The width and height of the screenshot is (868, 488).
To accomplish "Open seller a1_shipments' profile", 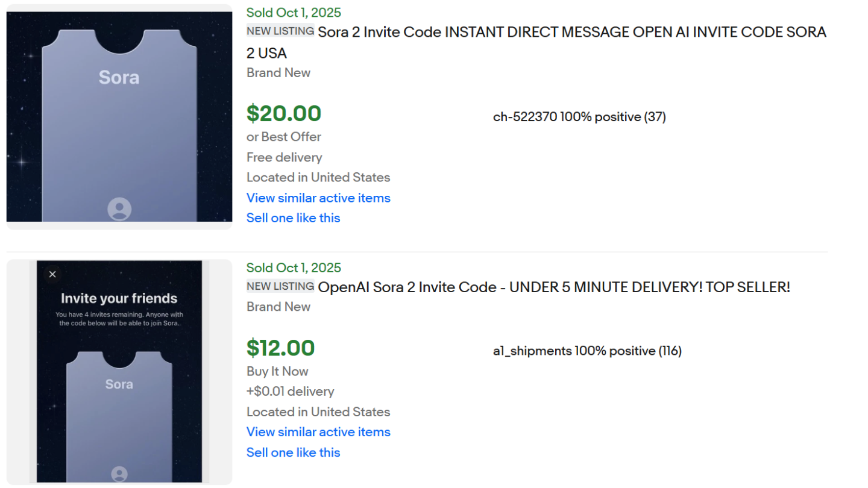I will [x=532, y=351].
